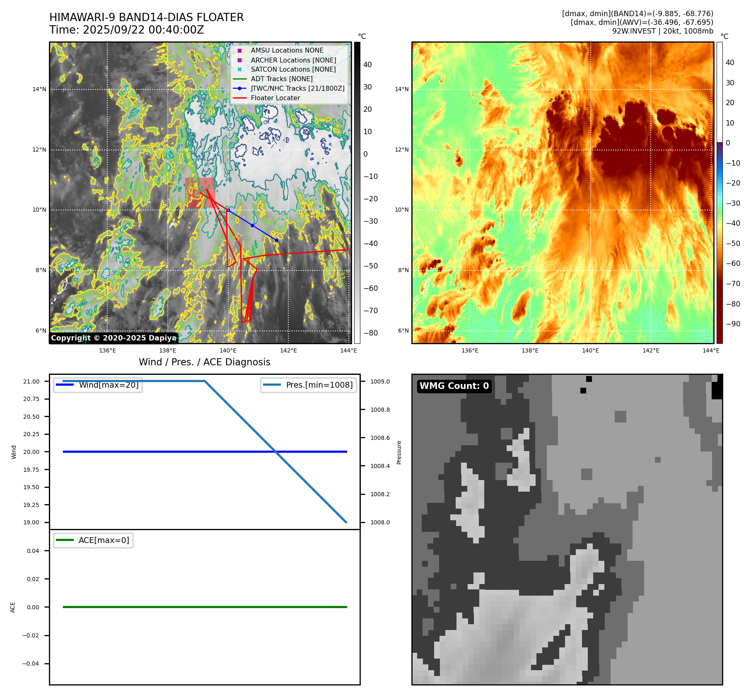
Task: Click the WMG Count: 0 label
Action: 454,386
